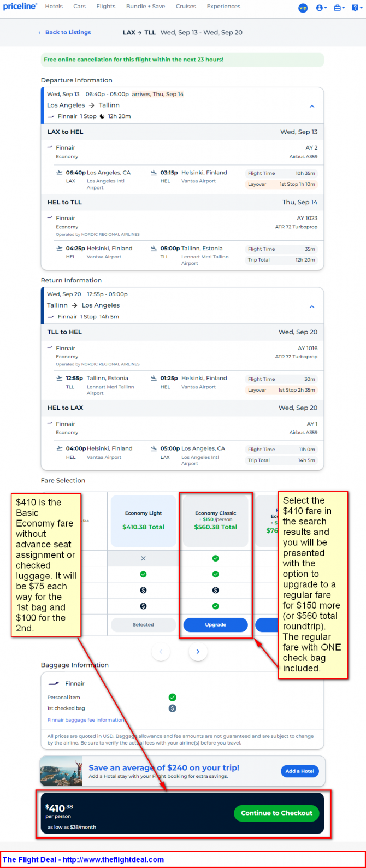This screenshot has height=868, width=366.
Task: Click Finnair logo in HEL to LAX segment
Action: (x=50, y=424)
